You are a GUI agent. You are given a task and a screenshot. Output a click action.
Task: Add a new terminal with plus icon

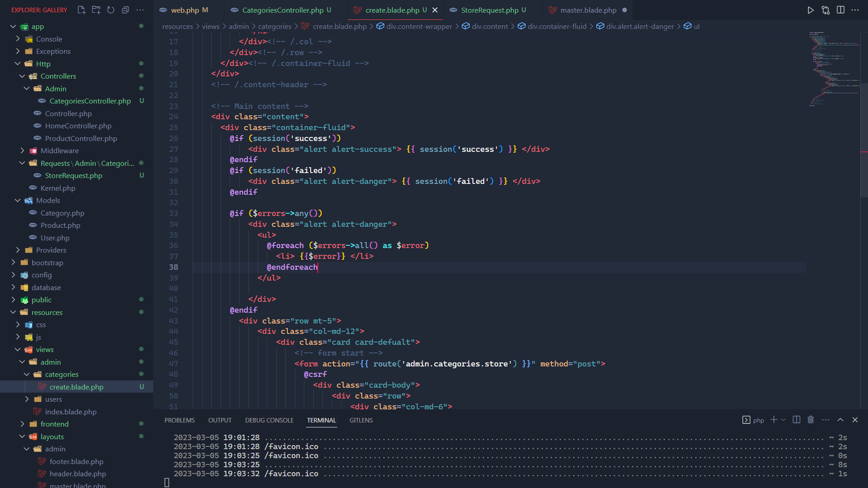pyautogui.click(x=774, y=420)
